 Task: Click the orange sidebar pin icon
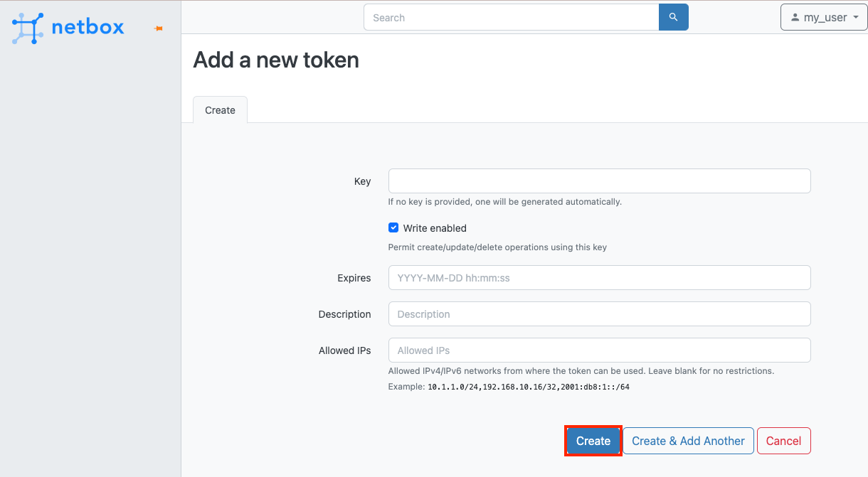pyautogui.click(x=159, y=28)
